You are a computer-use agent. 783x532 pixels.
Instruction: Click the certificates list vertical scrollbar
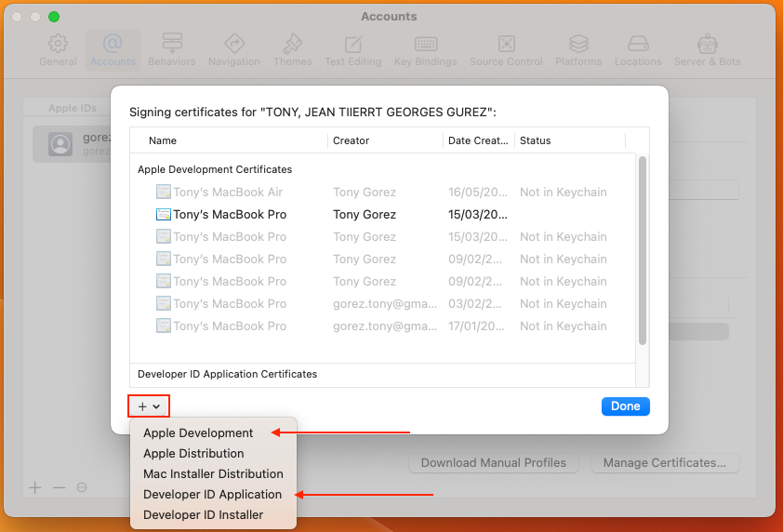(642, 251)
